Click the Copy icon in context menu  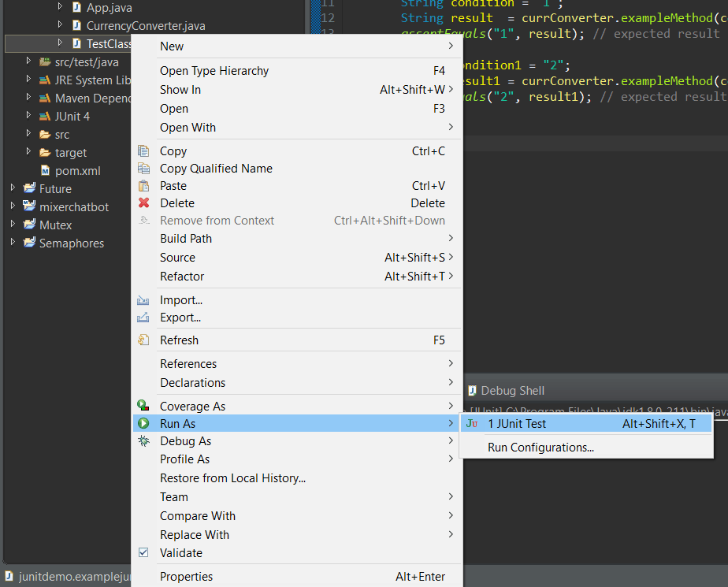[144, 150]
